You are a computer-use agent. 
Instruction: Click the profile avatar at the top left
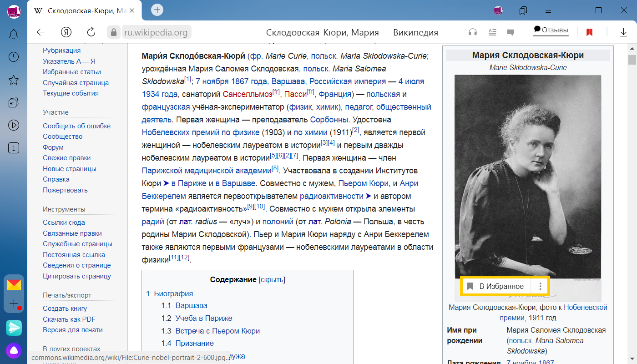(x=14, y=11)
